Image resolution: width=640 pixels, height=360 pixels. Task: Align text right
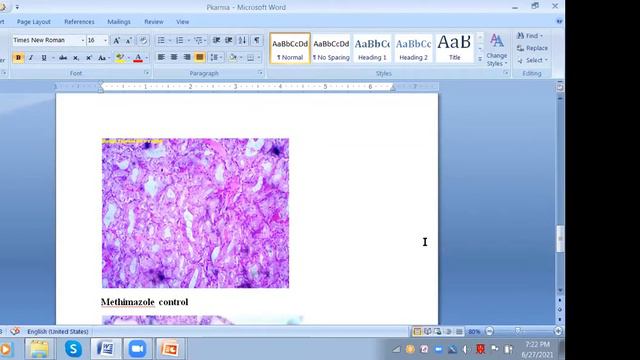click(187, 57)
